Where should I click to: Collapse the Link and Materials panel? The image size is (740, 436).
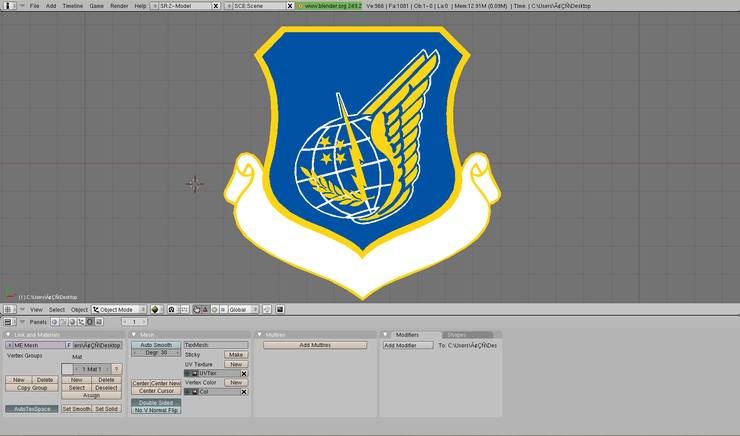click(8, 335)
